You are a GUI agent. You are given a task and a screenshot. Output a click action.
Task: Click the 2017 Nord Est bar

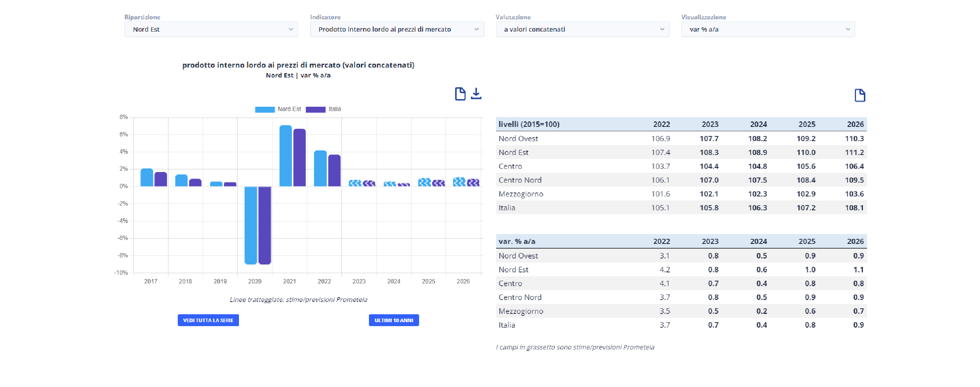pyautogui.click(x=147, y=177)
